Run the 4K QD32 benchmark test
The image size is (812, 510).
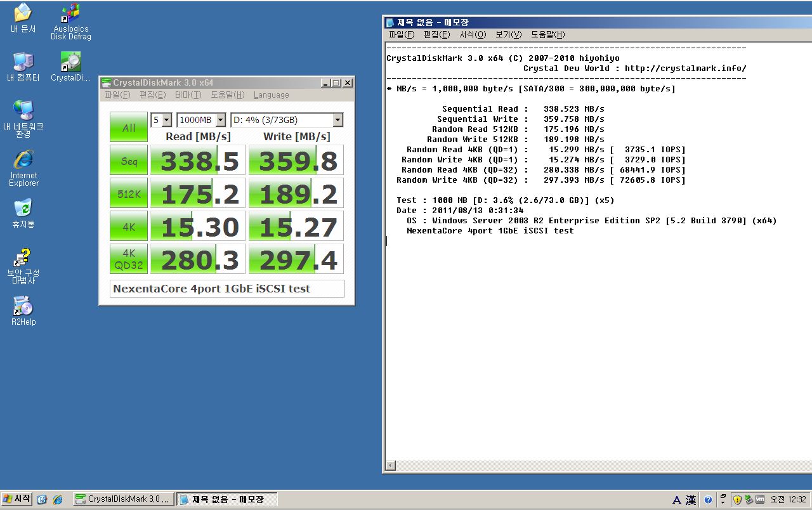pyautogui.click(x=129, y=259)
